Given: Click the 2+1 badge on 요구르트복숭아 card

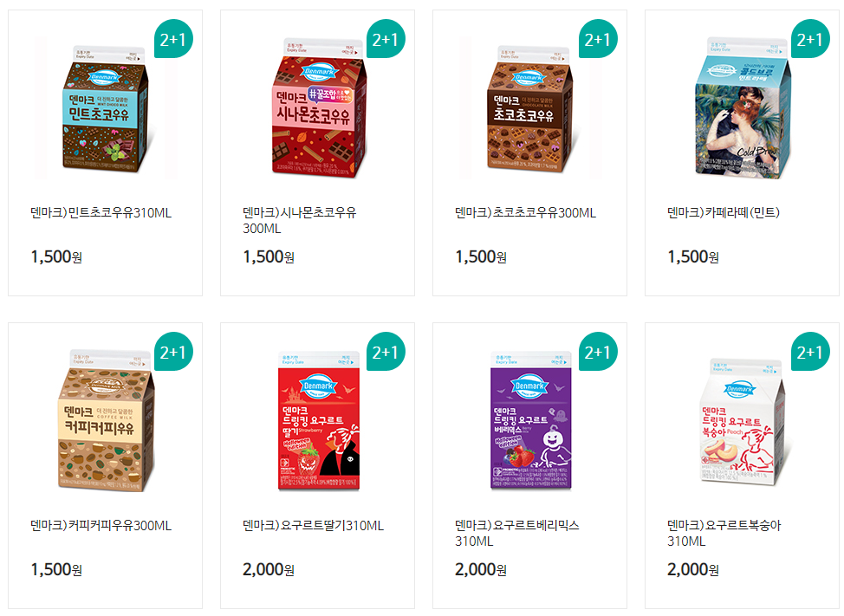Looking at the screenshot, I should click(x=810, y=352).
